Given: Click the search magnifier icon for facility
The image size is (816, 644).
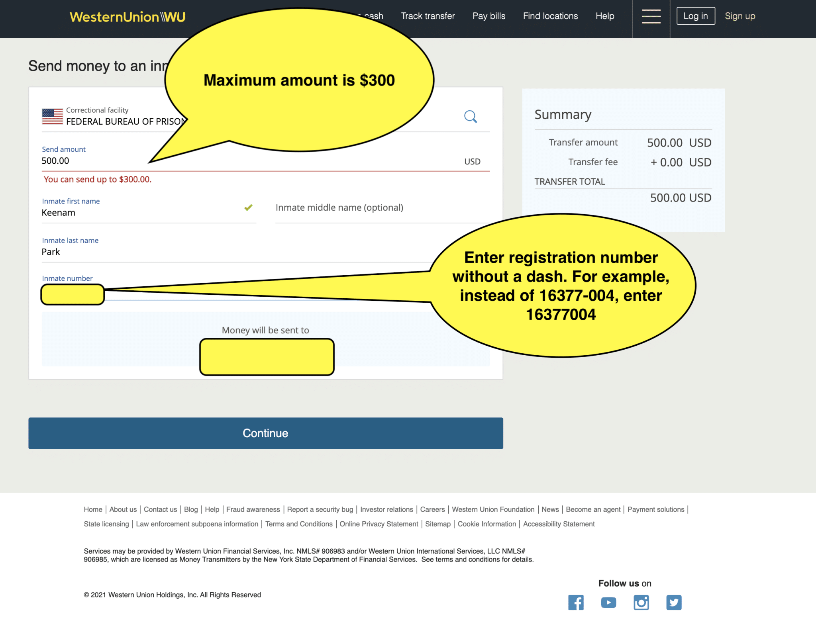Looking at the screenshot, I should coord(471,116).
